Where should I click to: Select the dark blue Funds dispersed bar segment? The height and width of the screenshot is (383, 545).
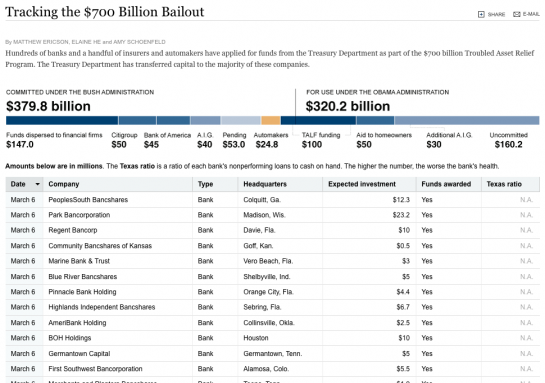pos(62,120)
